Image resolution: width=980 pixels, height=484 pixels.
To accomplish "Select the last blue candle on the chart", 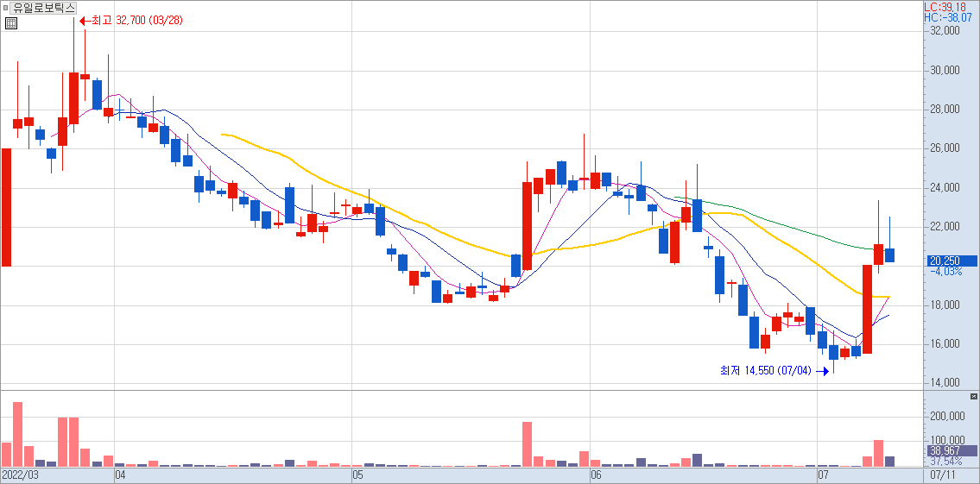I will click(x=889, y=255).
